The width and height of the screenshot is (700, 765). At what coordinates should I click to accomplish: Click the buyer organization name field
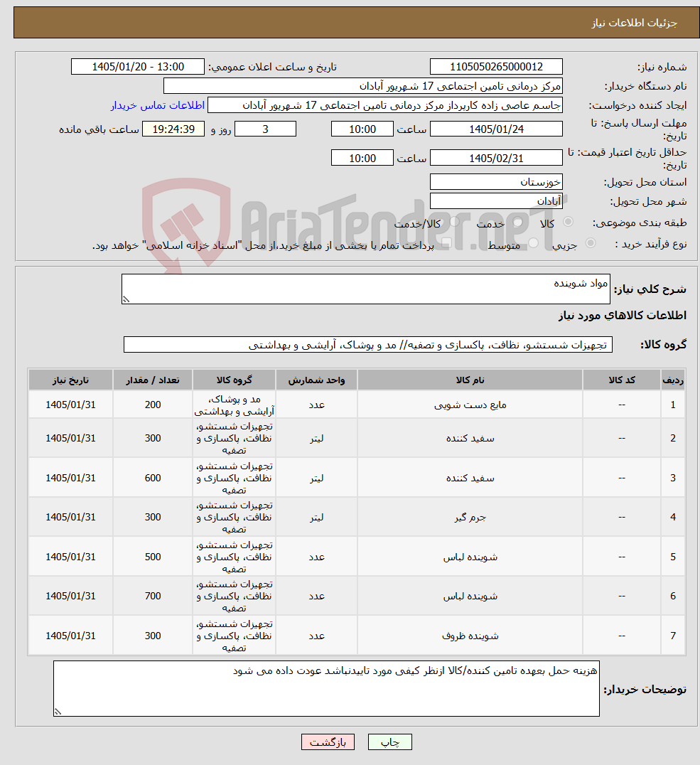click(363, 86)
